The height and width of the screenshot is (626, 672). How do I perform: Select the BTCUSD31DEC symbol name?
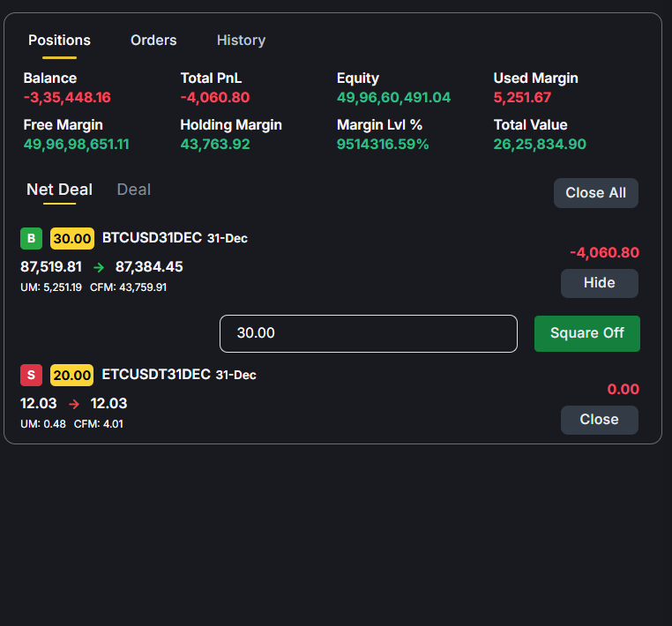click(x=152, y=238)
